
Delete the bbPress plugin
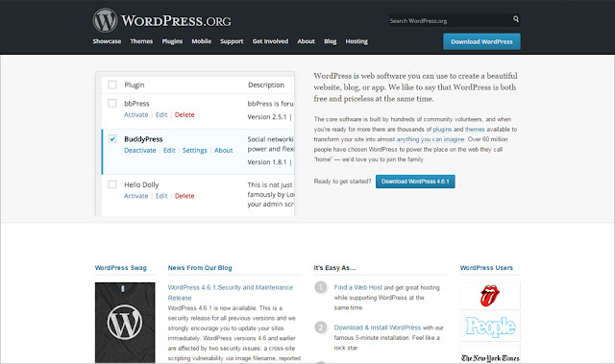tap(184, 115)
